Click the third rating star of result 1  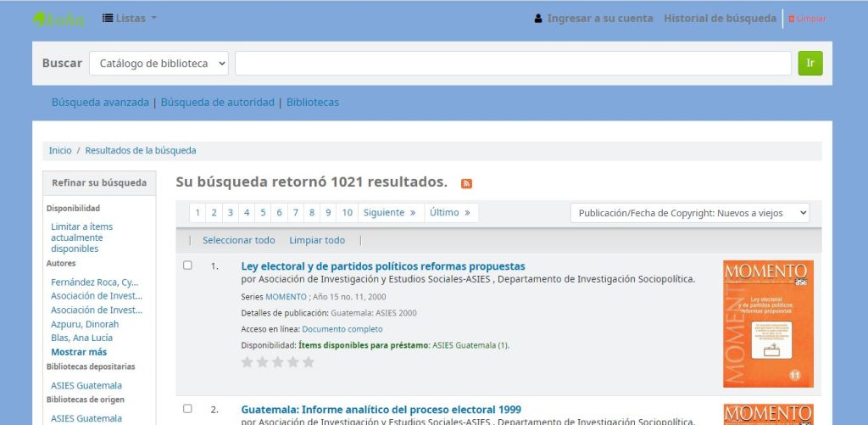pos(278,362)
